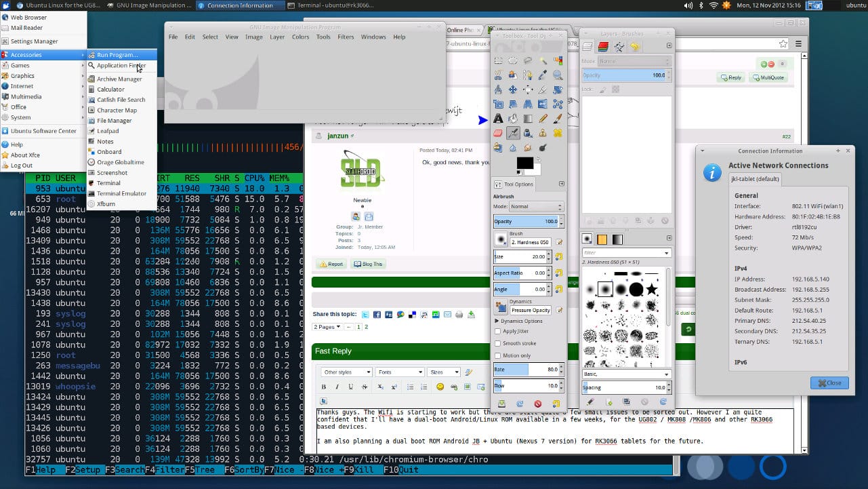Select the Airbrush tool in toolbox
Screen dimensions: 868x489
tap(513, 133)
